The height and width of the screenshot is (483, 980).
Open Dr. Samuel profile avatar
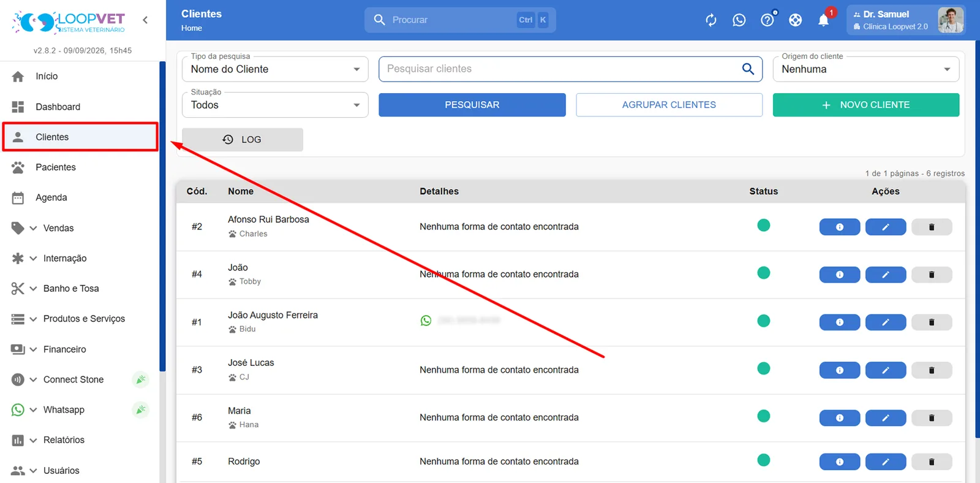point(951,20)
